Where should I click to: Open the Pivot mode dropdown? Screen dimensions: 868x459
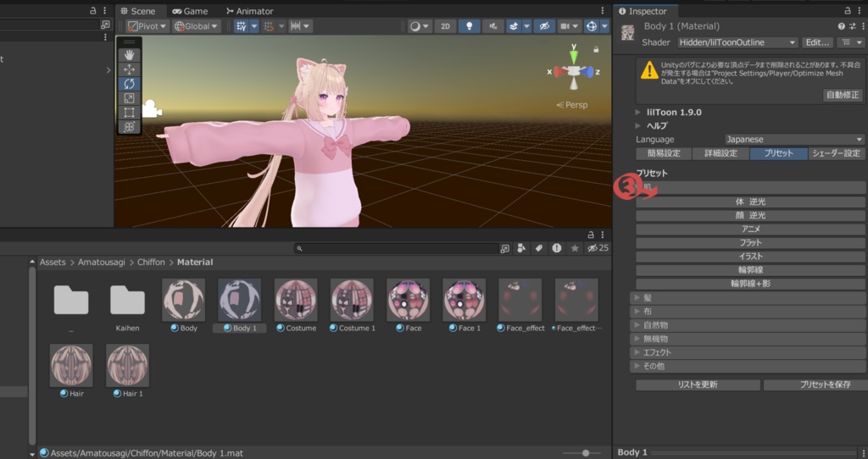tap(147, 26)
